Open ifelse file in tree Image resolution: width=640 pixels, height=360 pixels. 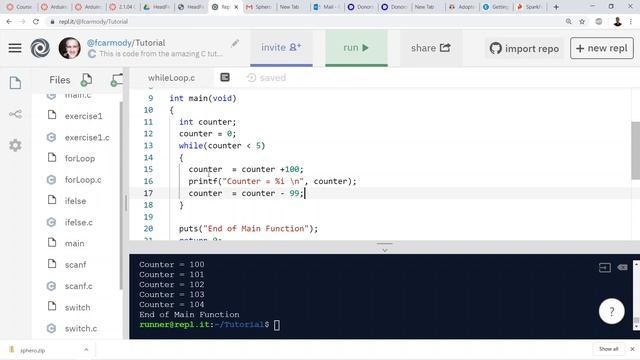(75, 201)
